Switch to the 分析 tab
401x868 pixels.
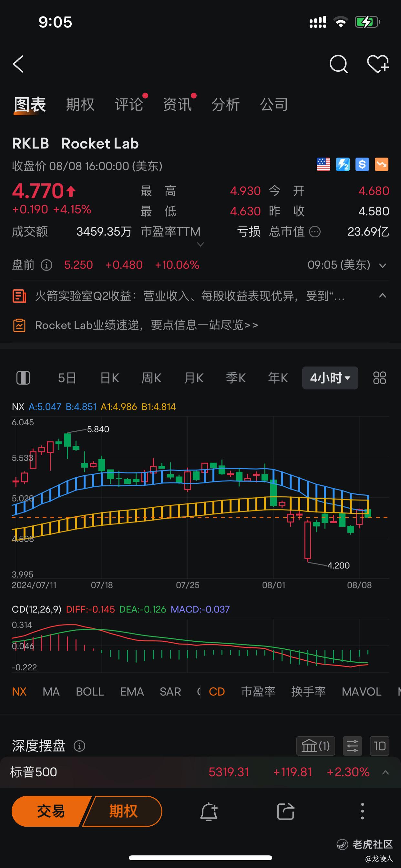coord(225,104)
